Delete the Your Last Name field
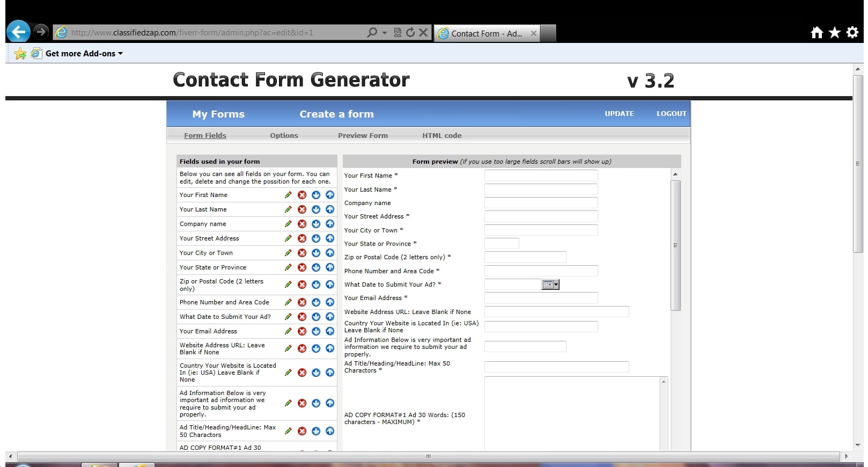Image resolution: width=868 pixels, height=467 pixels. [302, 209]
